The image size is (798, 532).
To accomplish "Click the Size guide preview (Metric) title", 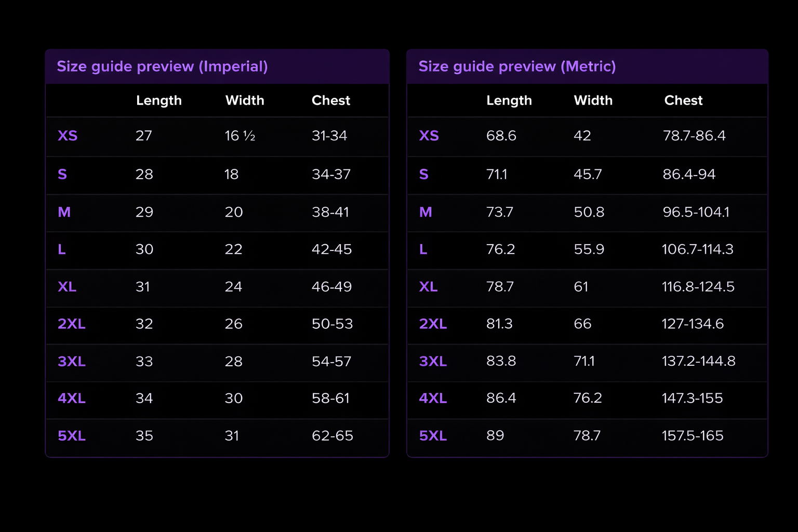I will coord(517,66).
